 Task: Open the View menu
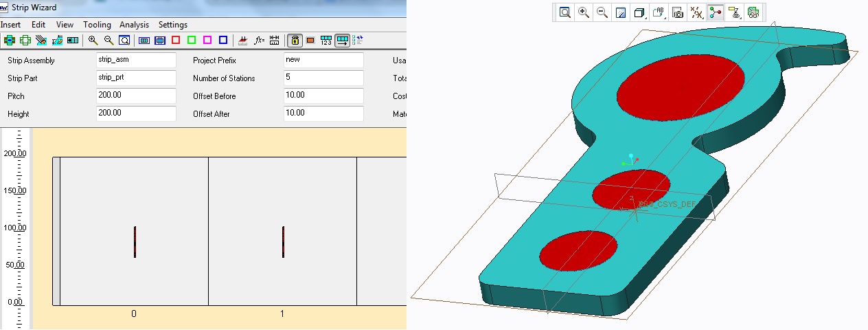[x=65, y=25]
